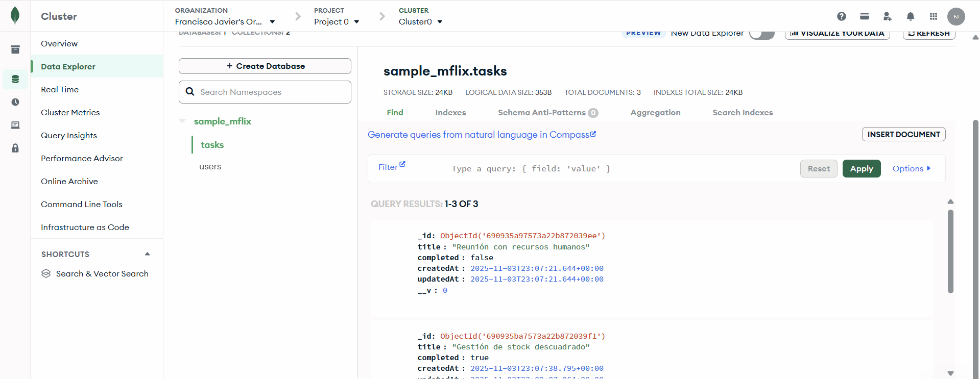Open the notifications bell
Screen dimensions: 980x379
click(x=911, y=16)
